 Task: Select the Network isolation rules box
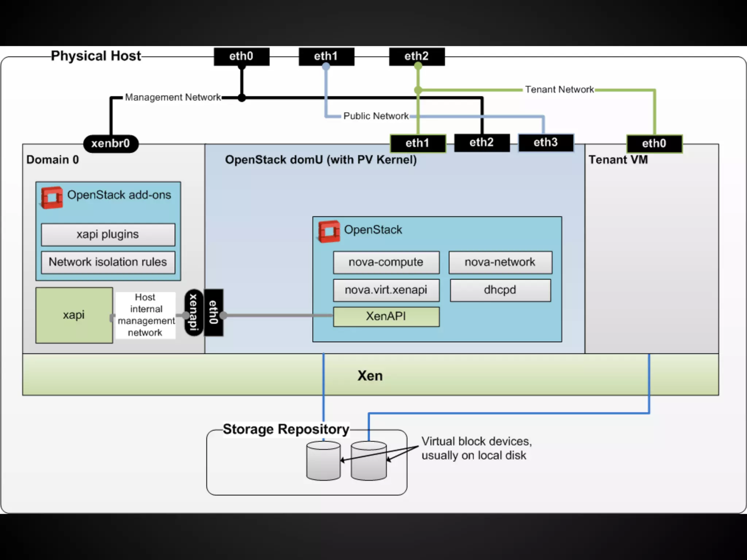108,262
